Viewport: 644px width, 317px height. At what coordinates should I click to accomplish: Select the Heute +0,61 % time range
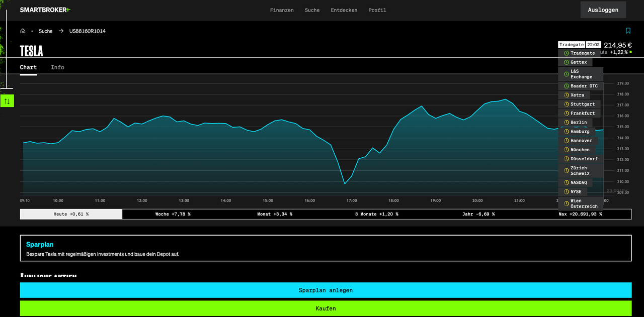tap(71, 214)
